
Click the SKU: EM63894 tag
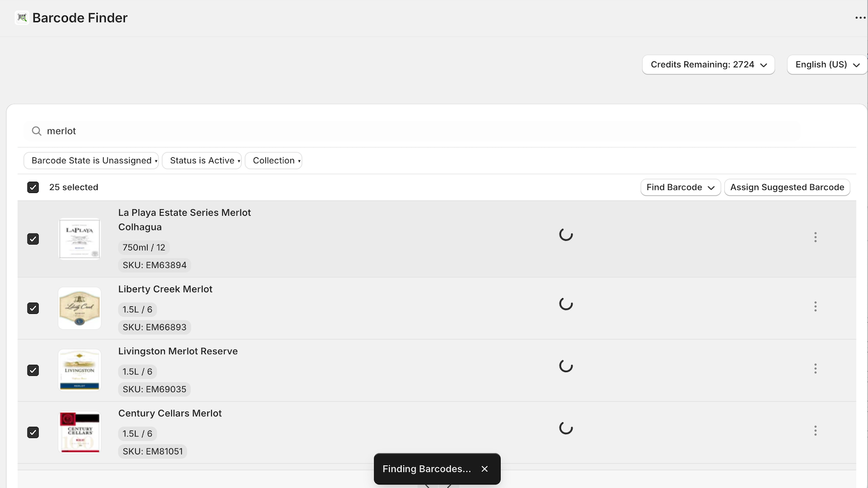coord(155,265)
